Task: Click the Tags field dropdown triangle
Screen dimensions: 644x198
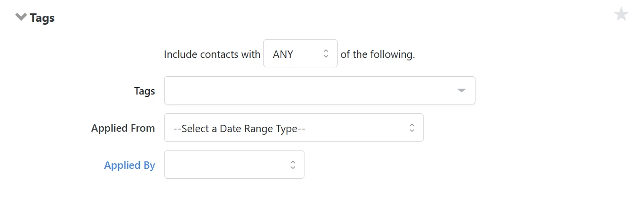Action: click(461, 91)
